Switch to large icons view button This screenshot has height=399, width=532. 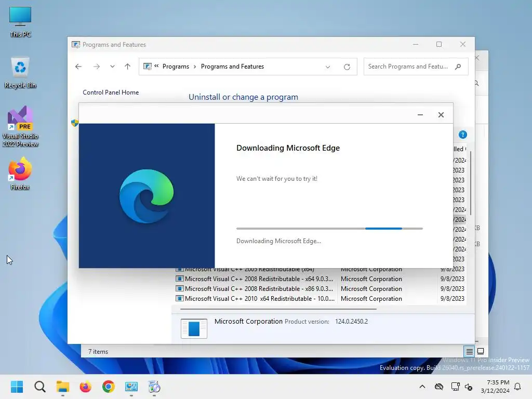[481, 351]
